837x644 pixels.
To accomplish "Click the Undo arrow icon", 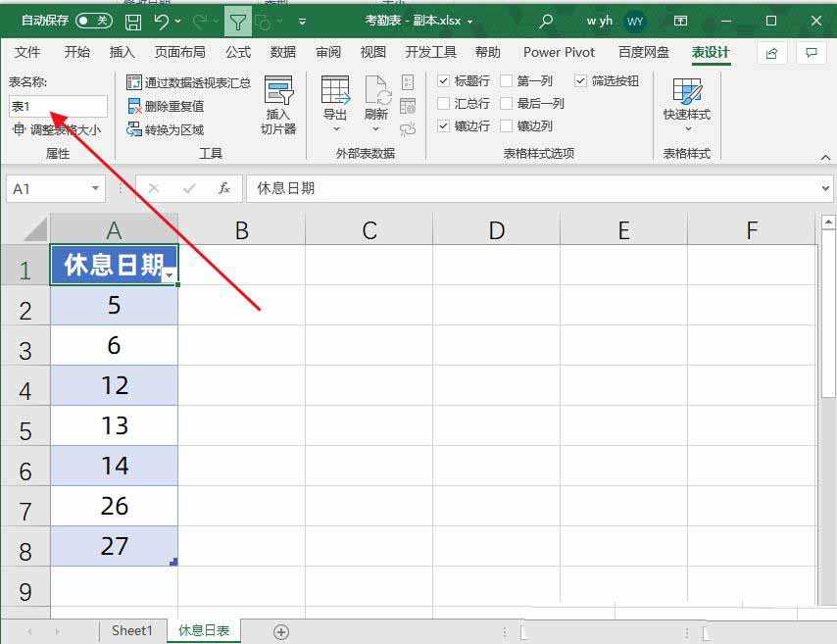I will tap(162, 21).
